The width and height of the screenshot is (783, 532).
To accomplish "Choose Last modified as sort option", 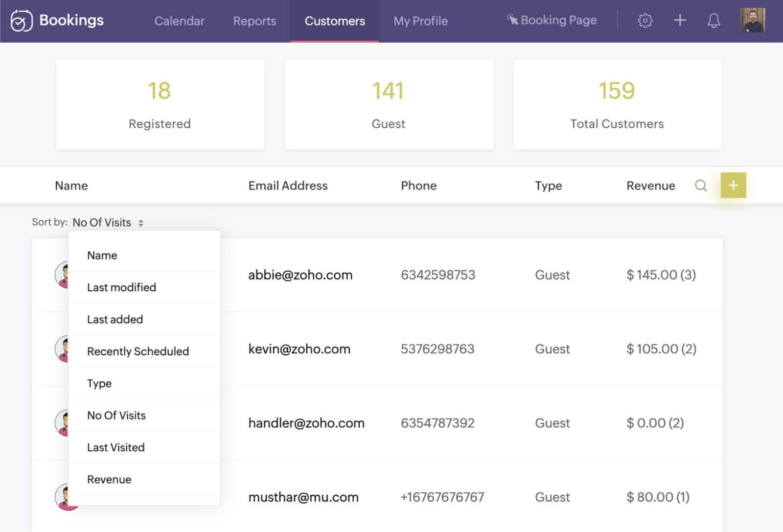I will (x=121, y=287).
